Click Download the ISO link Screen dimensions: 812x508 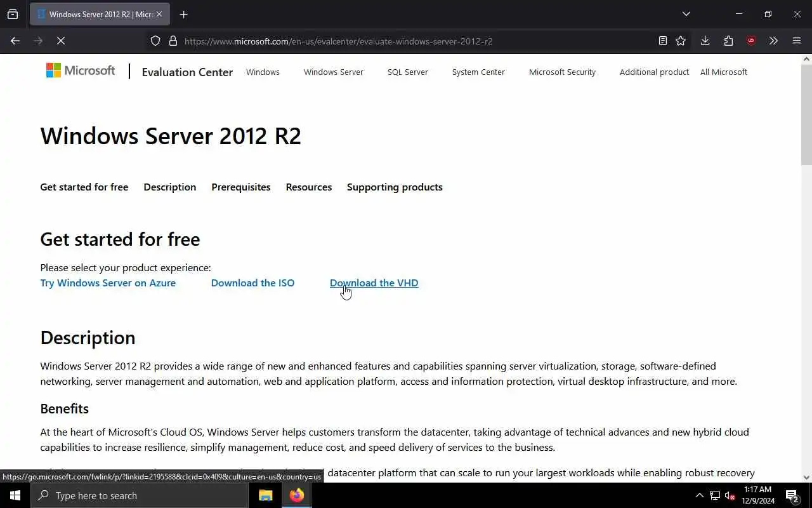(252, 283)
